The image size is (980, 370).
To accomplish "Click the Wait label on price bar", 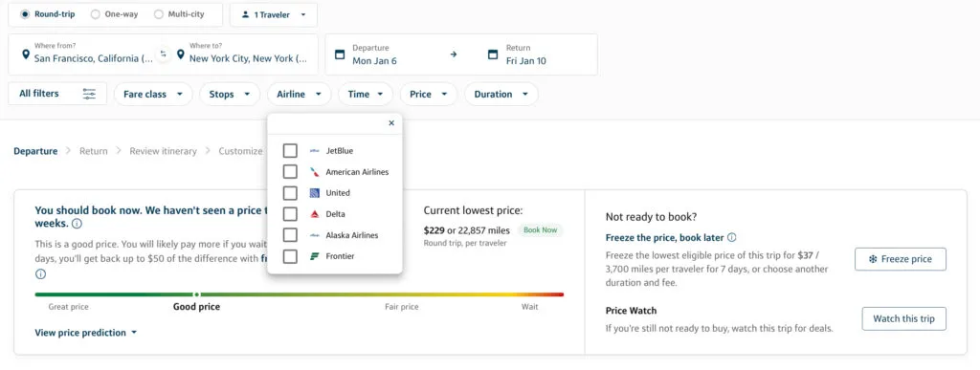I will tap(530, 307).
